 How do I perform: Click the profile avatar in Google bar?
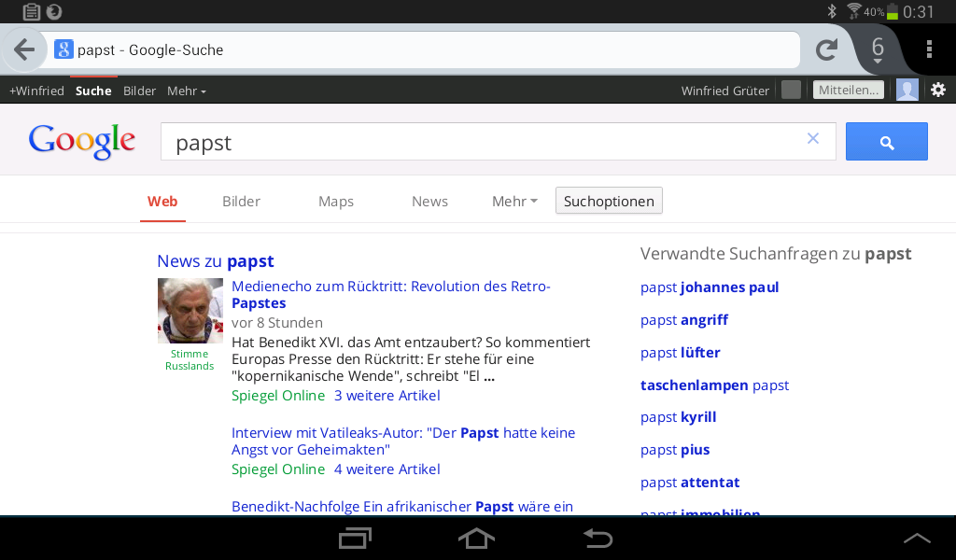tap(907, 90)
